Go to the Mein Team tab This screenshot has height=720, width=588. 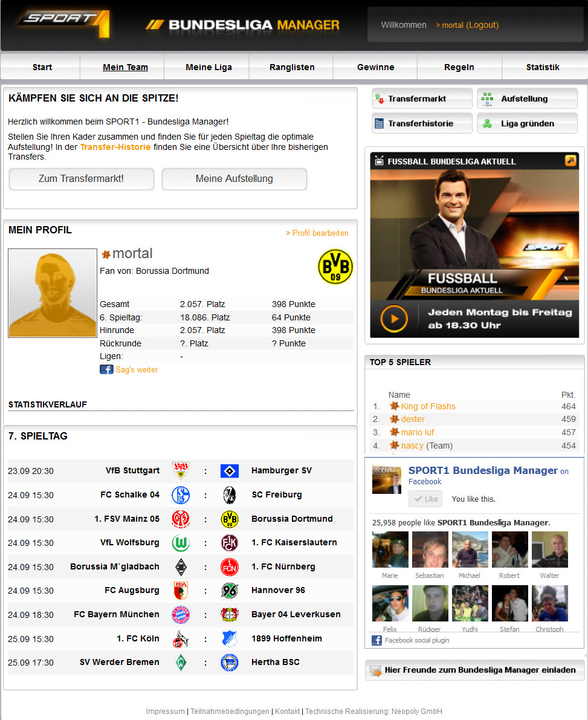125,67
